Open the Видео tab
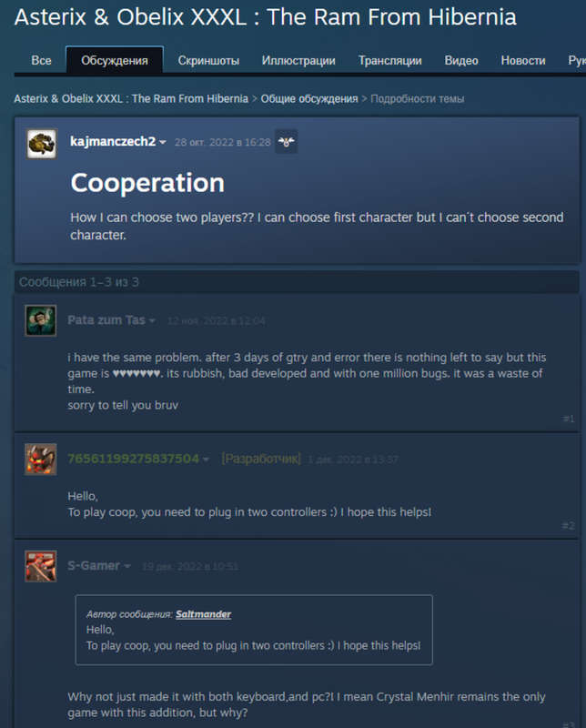The width and height of the screenshot is (586, 728). coord(461,61)
